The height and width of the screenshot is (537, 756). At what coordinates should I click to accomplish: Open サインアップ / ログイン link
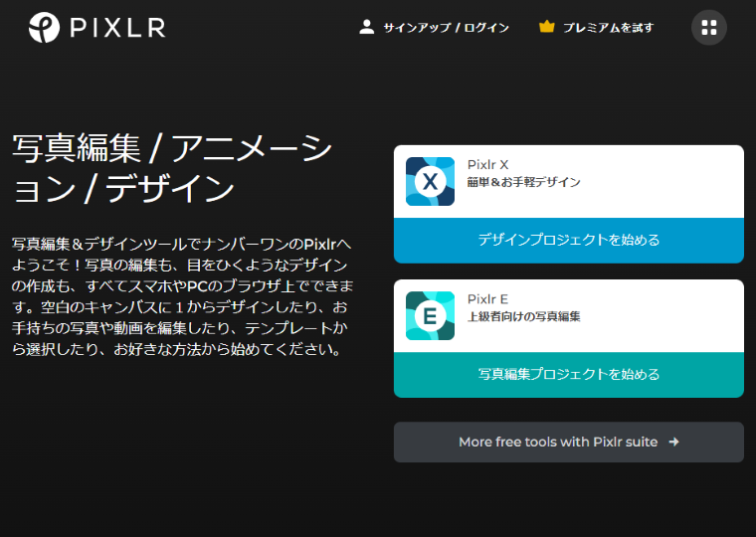click(x=446, y=28)
